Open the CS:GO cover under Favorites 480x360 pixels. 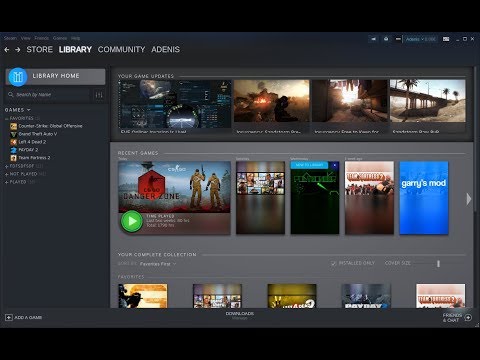(x=143, y=296)
